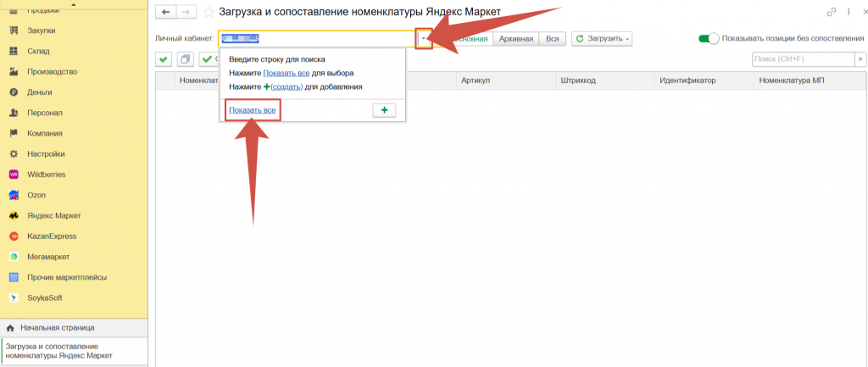Toggle Показывать позиции без сопоставления switch
Screen dimensions: 868x367
click(x=708, y=38)
